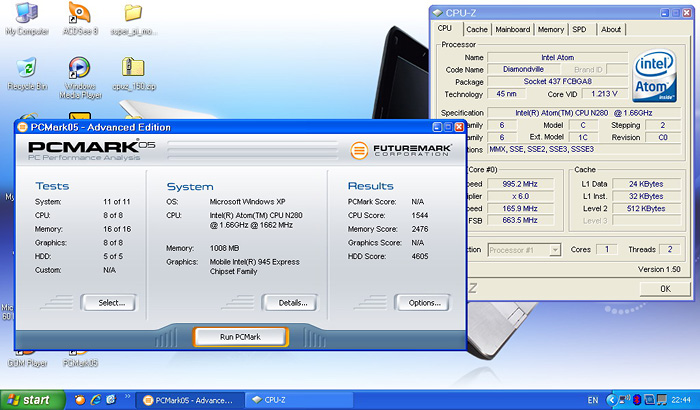
Task: Switch to PCMark05 taskbar button
Action: 190,400
